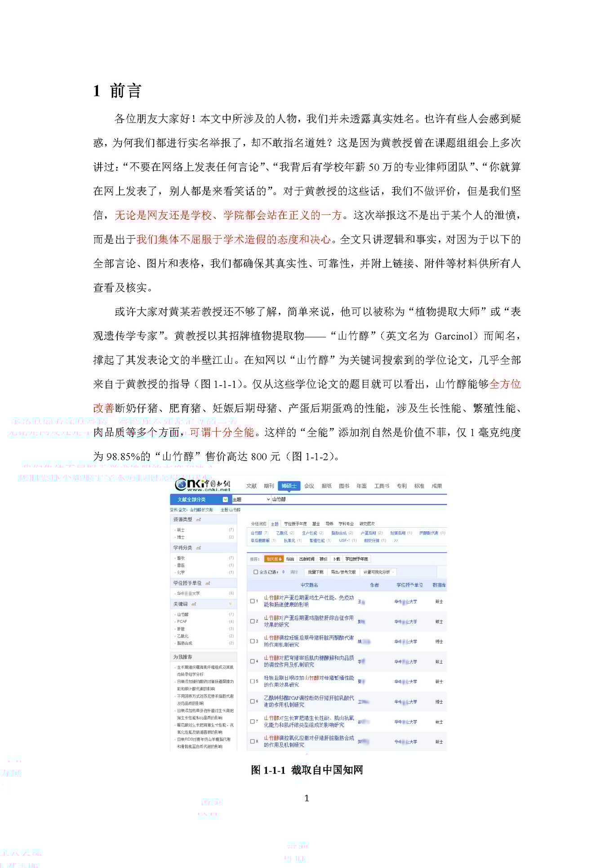Select 主题 grouping tab in 分组浏览

point(275,524)
